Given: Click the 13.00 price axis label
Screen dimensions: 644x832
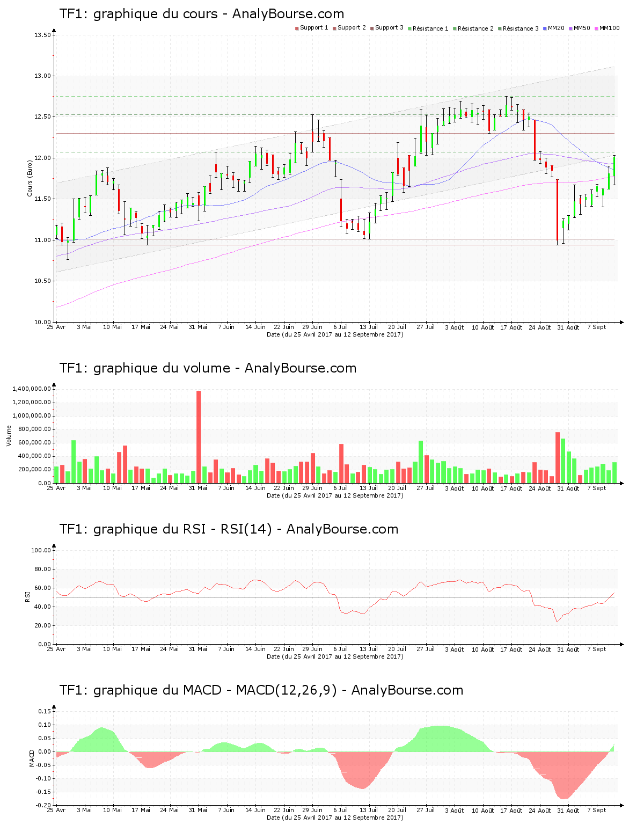Looking at the screenshot, I should point(42,76).
